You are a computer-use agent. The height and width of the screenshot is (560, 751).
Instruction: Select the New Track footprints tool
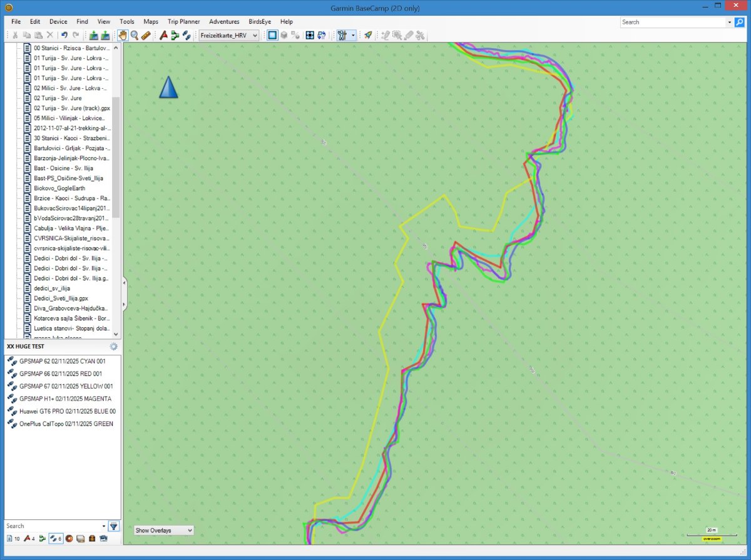pos(186,36)
